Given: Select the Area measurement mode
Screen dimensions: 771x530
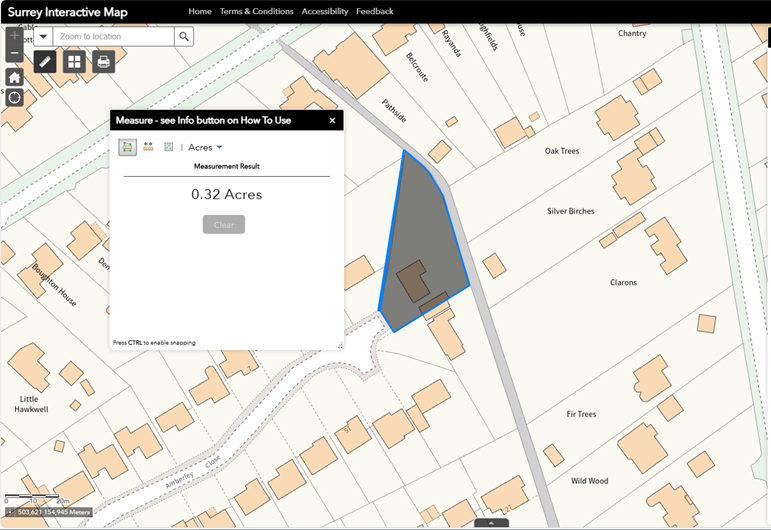Looking at the screenshot, I should (x=128, y=147).
